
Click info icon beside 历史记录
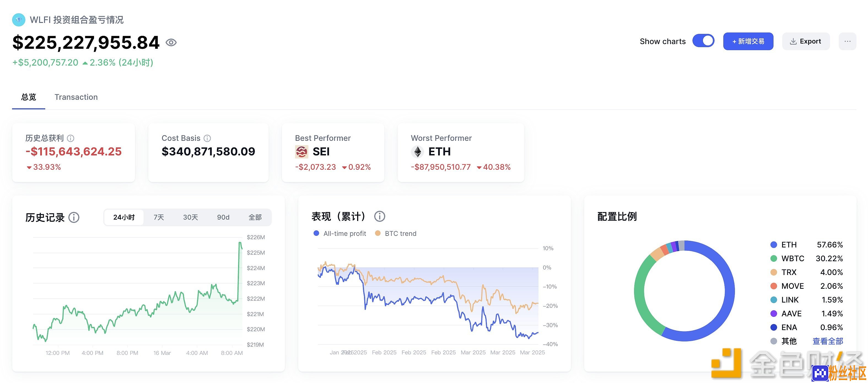click(74, 218)
